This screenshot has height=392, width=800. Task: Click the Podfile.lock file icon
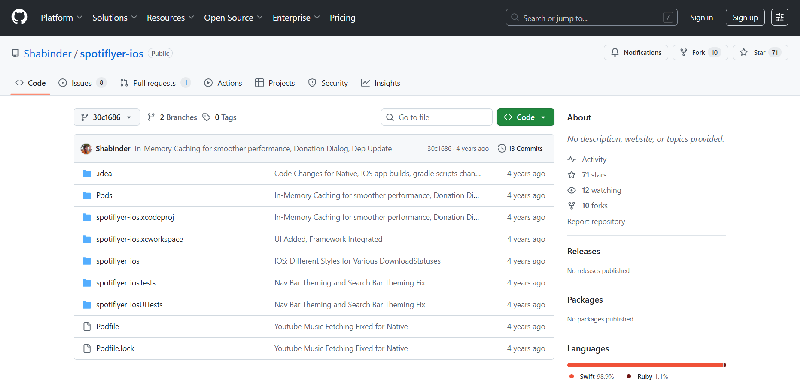(x=87, y=348)
